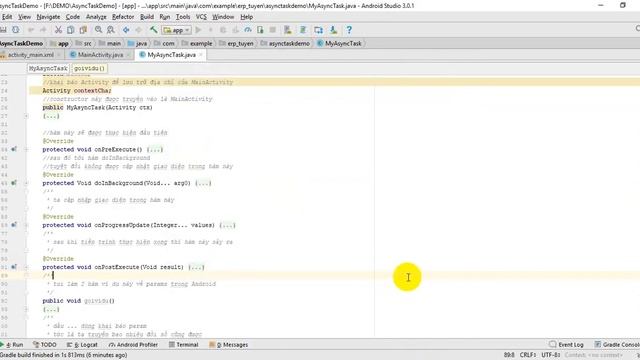Click the Profile app gauge icon

(x=248, y=30)
